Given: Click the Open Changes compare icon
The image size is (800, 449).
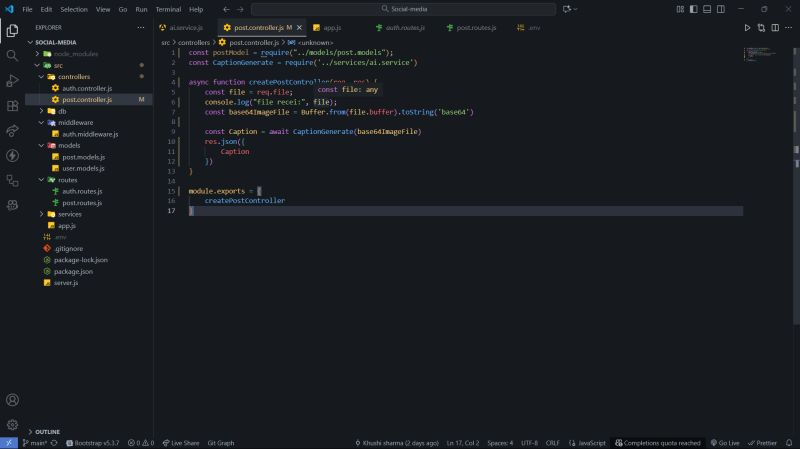Looking at the screenshot, I should coord(761,28).
